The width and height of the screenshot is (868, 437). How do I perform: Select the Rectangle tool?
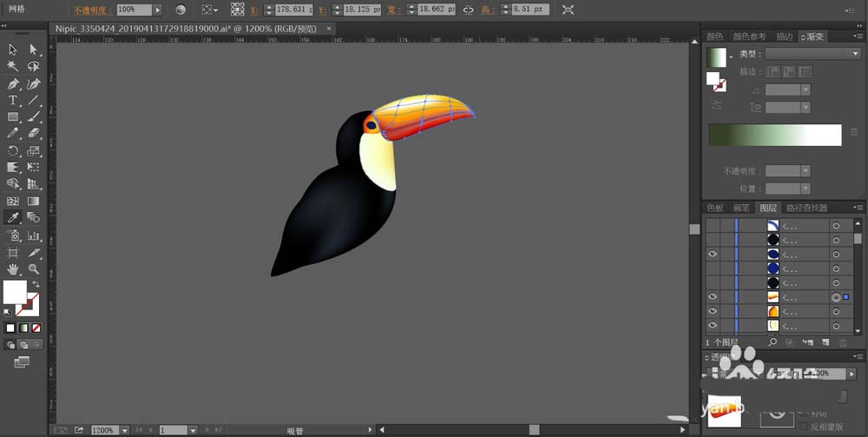pyautogui.click(x=13, y=117)
